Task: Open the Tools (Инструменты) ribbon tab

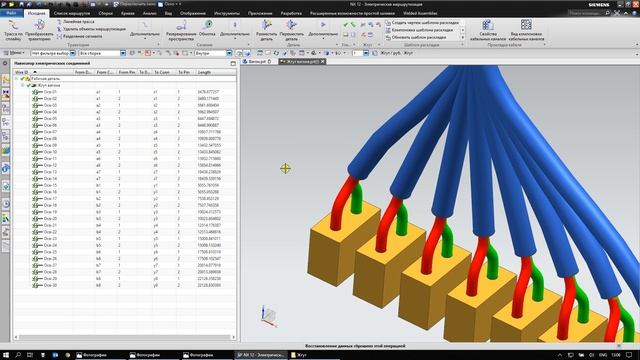Action: click(x=227, y=13)
